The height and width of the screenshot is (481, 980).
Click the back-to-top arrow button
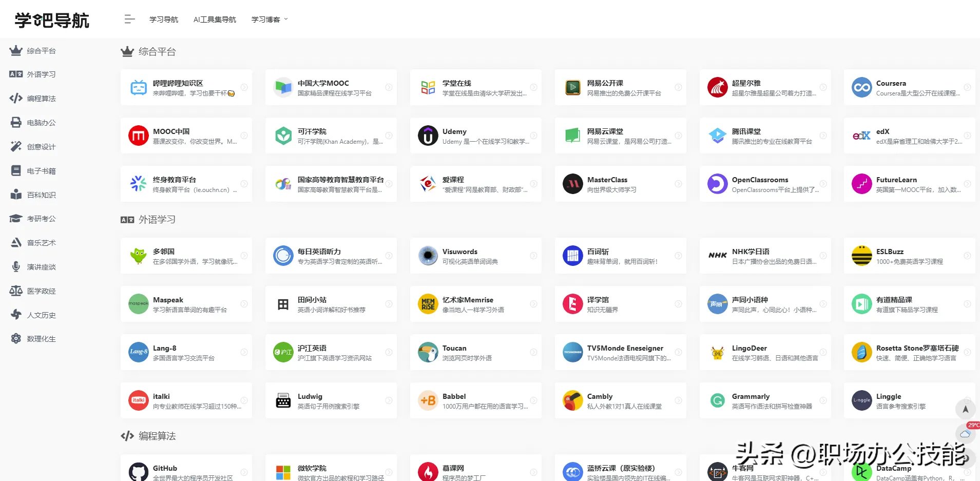[966, 409]
